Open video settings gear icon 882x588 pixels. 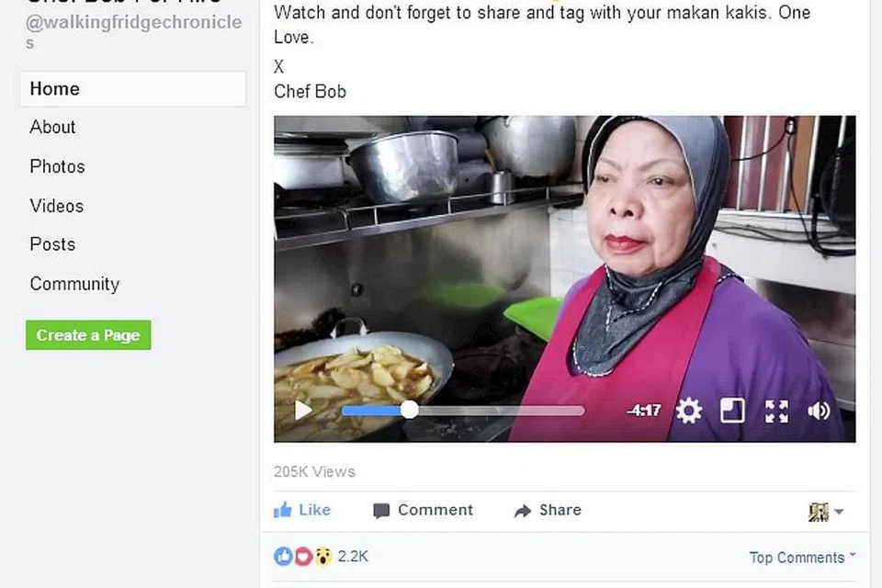point(689,411)
